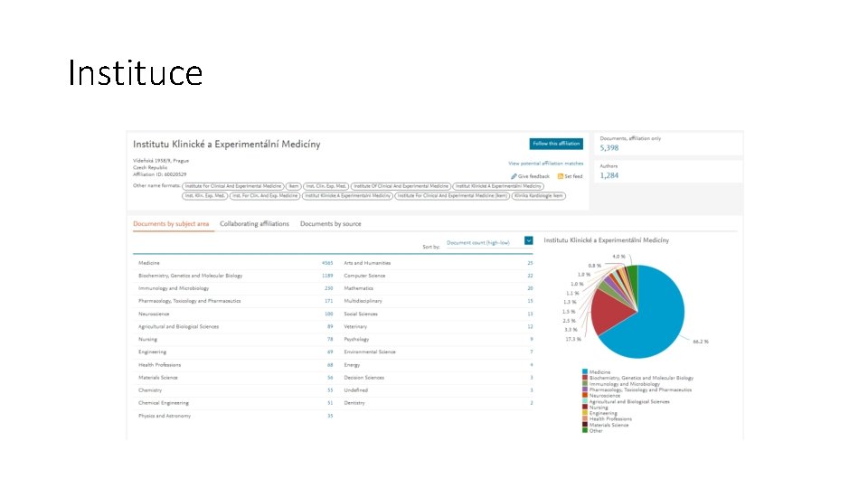This screenshot has width=868, height=488.
Task: Click the green Other legend swatch
Action: pyautogui.click(x=585, y=430)
